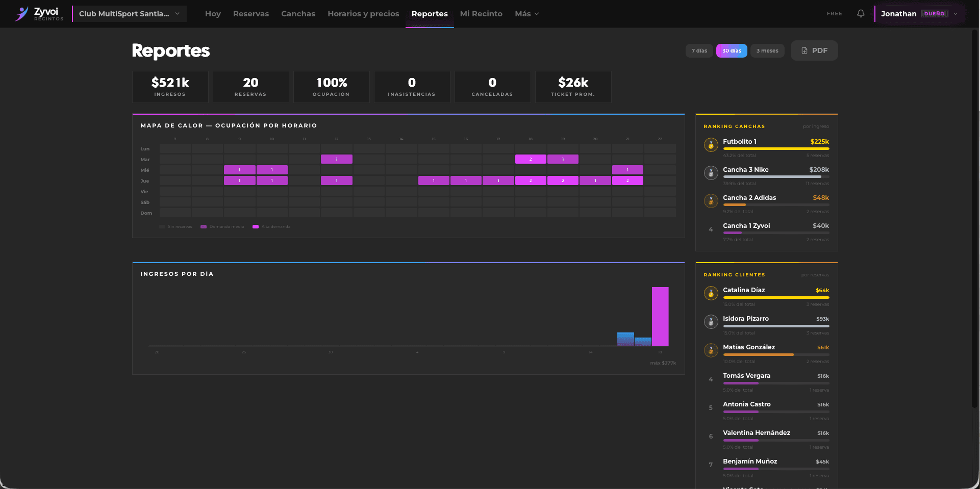
Task: Open the Club MultiSport venue selector
Action: [130, 14]
